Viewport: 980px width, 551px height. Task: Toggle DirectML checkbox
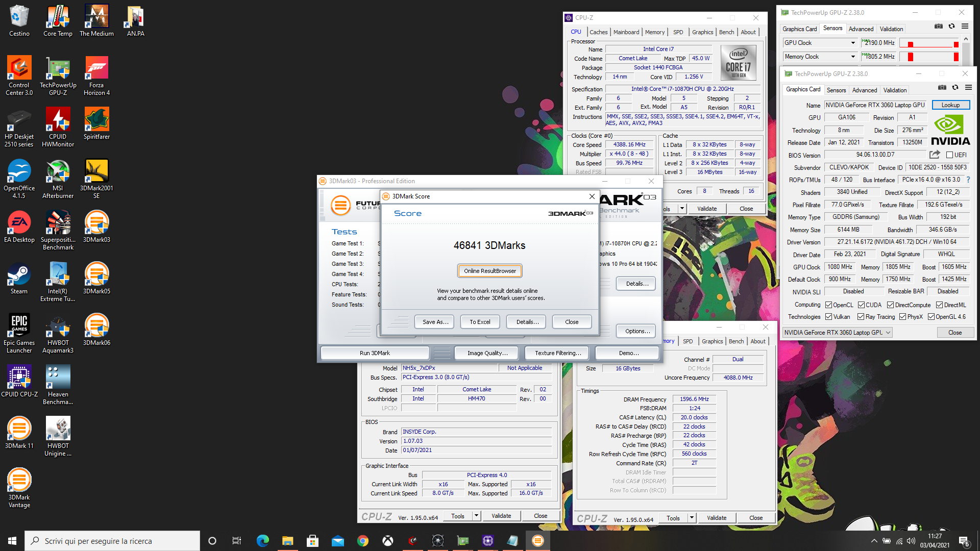click(939, 305)
